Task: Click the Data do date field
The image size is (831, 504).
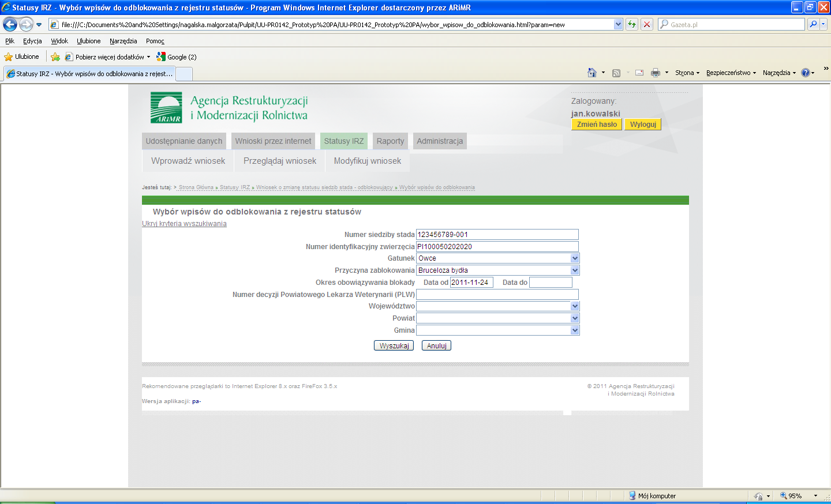Action: click(551, 283)
